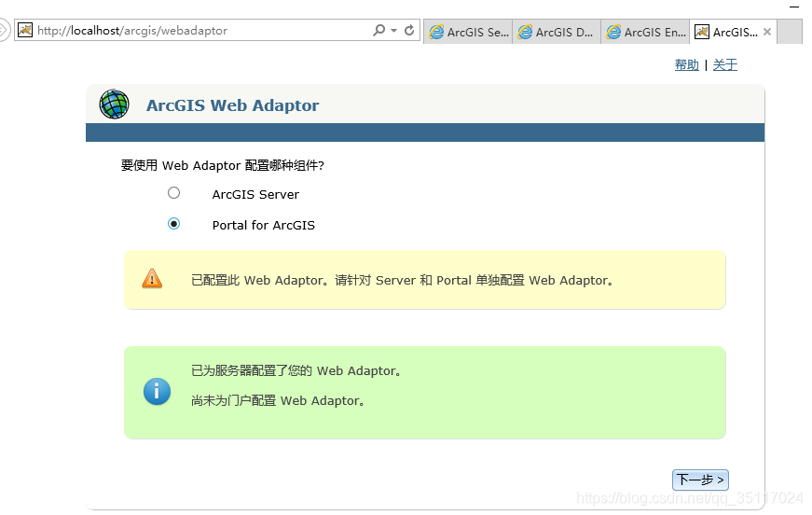Click the ArcGIS globe logo icon
Image resolution: width=812 pixels, height=515 pixels.
pyautogui.click(x=114, y=104)
